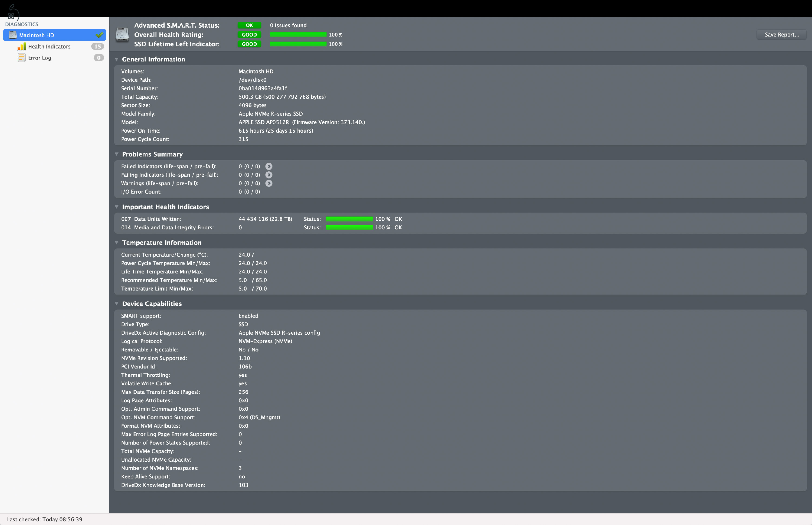Click Number of NVMe Namespaces label
The height and width of the screenshot is (525, 812).
coord(160,468)
